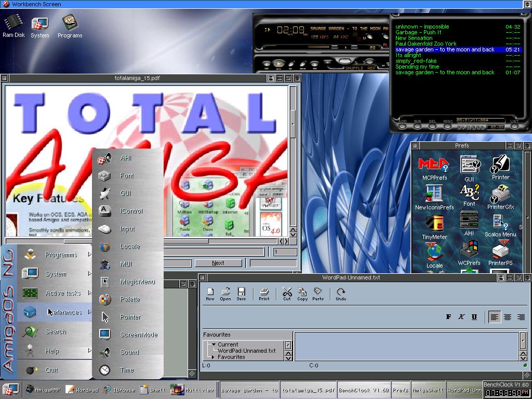Image resolution: width=532 pixels, height=399 pixels.
Task: Select IControl in the Preferences submenu
Action: 128,211
